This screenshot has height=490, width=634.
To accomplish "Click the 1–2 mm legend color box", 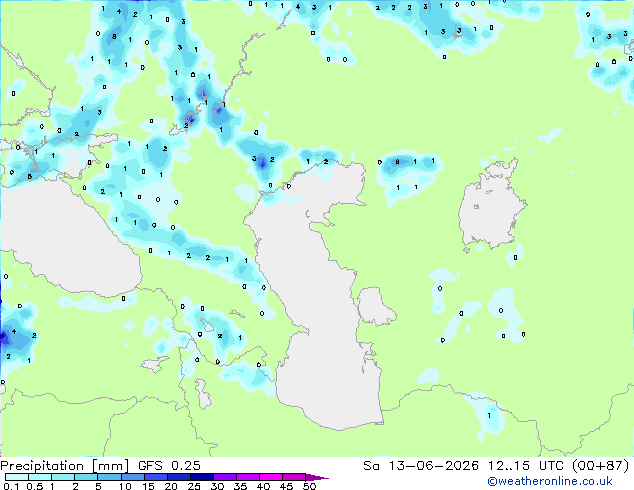I will tap(63, 477).
